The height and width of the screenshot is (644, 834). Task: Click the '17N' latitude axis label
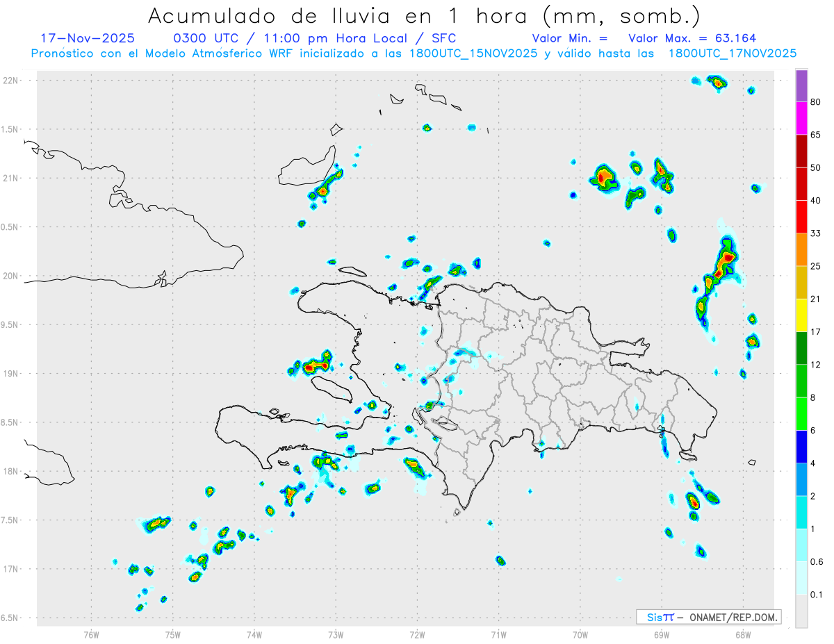(x=11, y=569)
